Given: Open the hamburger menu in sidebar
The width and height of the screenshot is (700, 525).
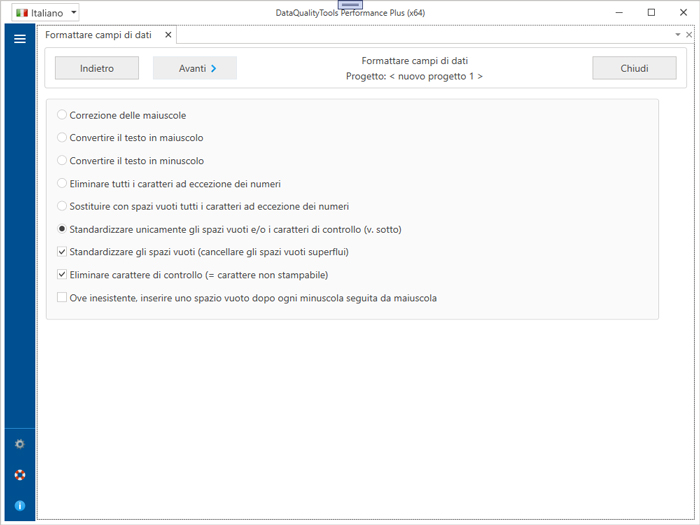Looking at the screenshot, I should point(20,39).
